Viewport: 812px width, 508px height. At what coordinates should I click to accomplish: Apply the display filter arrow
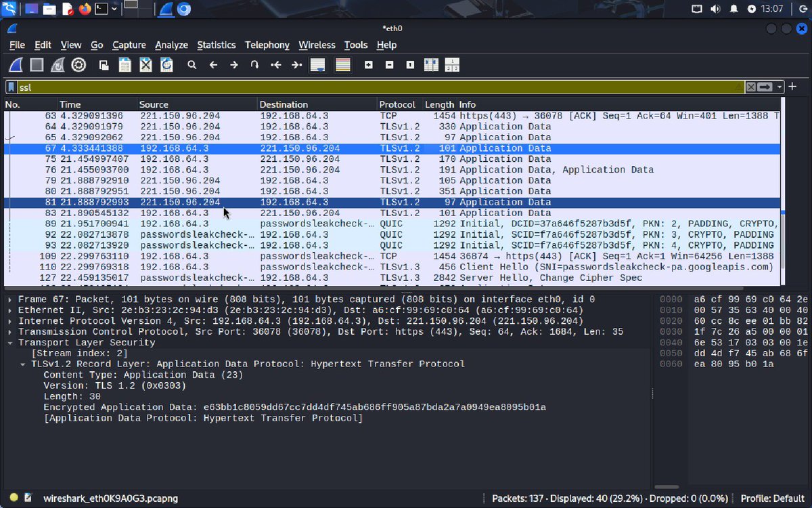pos(765,87)
